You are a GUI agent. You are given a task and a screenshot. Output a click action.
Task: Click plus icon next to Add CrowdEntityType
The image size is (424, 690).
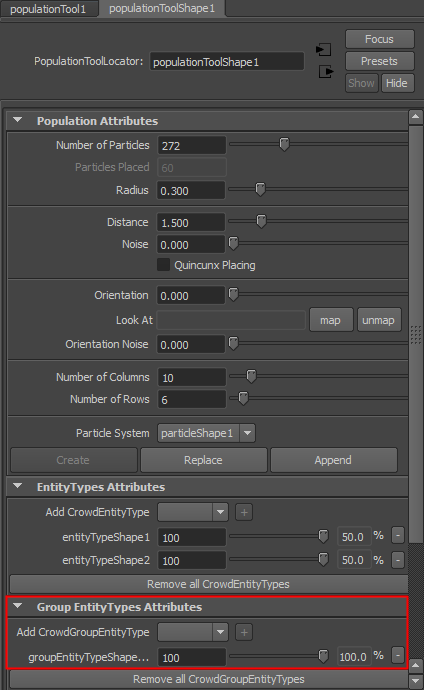click(244, 512)
